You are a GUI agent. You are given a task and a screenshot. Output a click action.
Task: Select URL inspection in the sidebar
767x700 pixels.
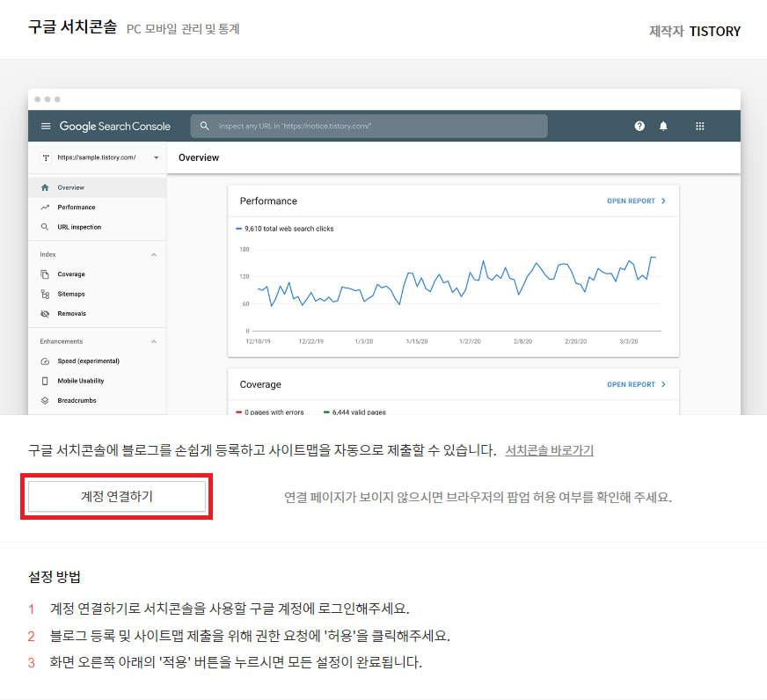point(97,227)
